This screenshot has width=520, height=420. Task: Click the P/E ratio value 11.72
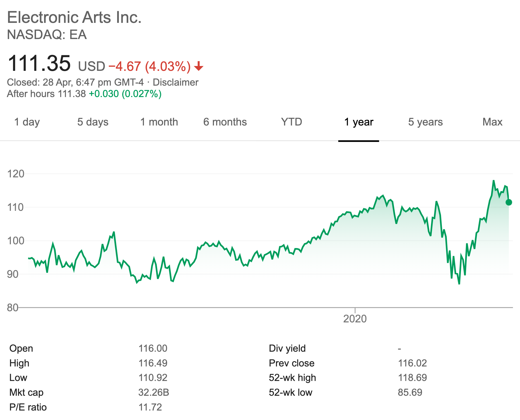click(x=150, y=407)
